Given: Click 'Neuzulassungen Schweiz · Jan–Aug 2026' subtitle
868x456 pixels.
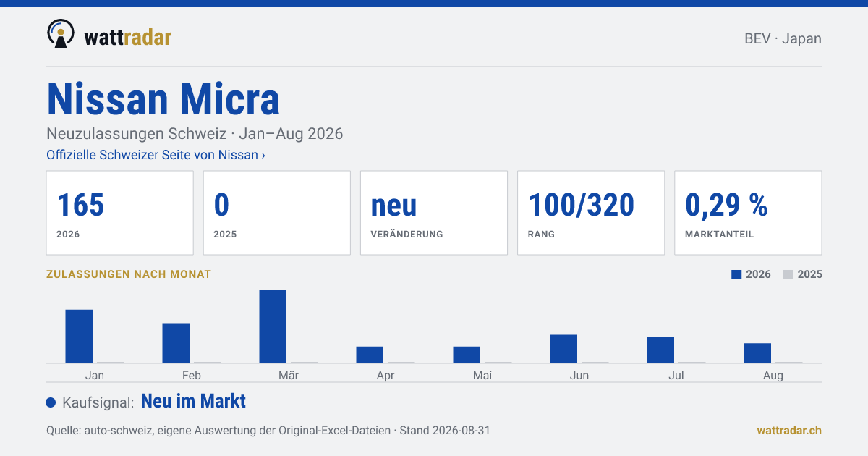Looking at the screenshot, I should [195, 134].
